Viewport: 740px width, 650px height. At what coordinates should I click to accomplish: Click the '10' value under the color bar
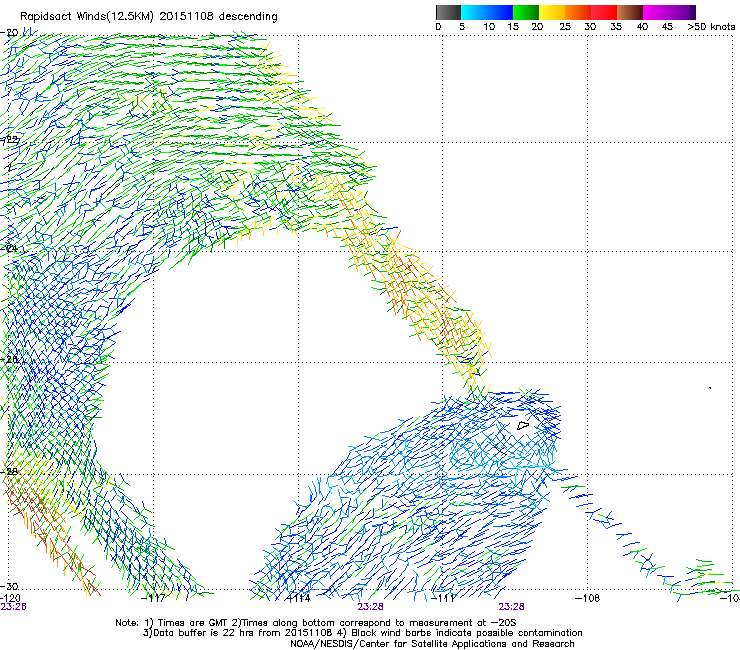(x=489, y=26)
